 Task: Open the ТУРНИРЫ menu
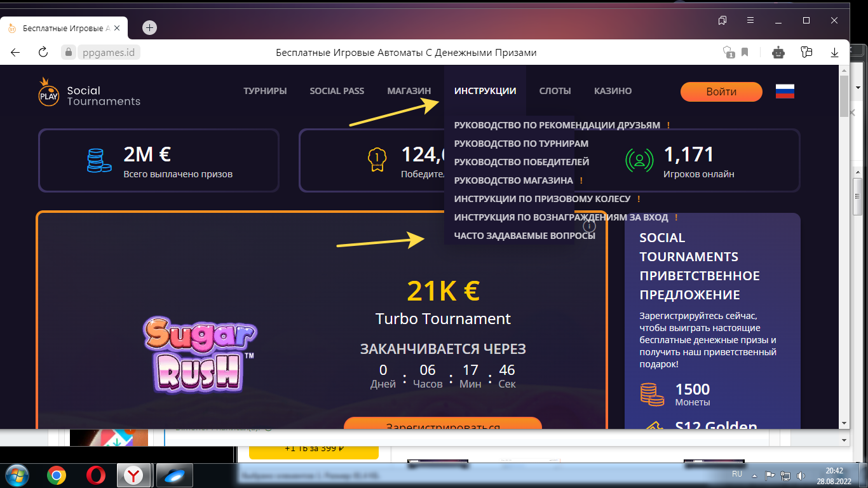point(265,91)
